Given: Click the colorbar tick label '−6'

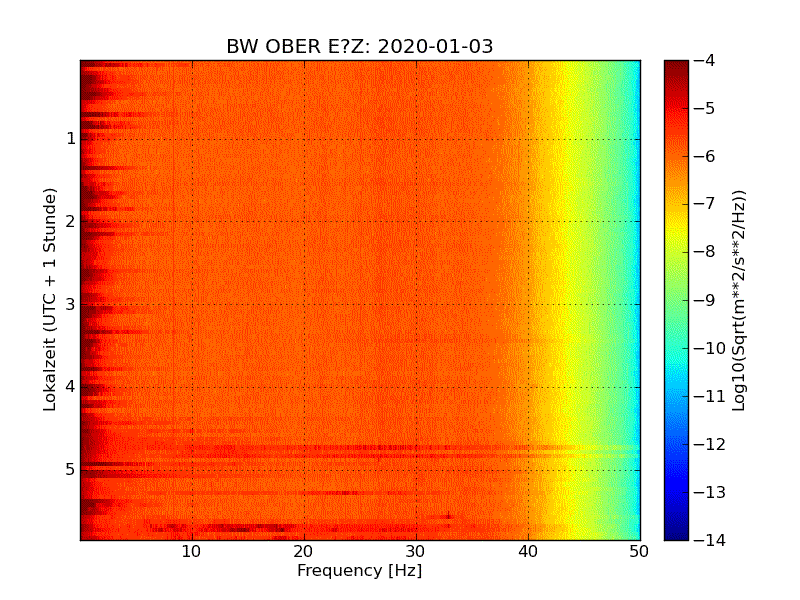Looking at the screenshot, I should (x=705, y=156).
